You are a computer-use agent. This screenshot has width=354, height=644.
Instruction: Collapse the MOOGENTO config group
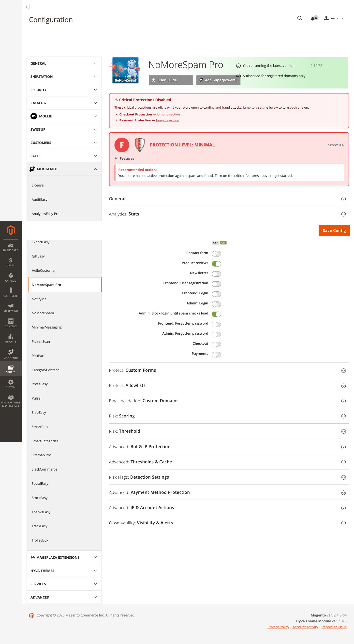click(64, 169)
